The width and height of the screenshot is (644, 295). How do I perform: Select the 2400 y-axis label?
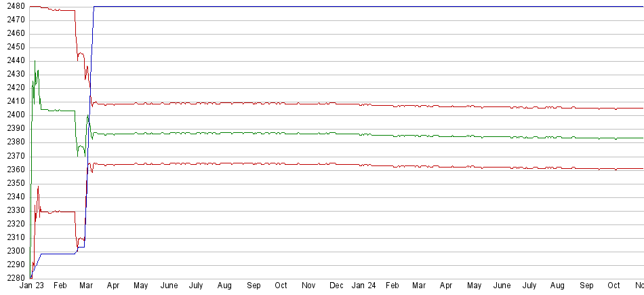[x=14, y=115]
